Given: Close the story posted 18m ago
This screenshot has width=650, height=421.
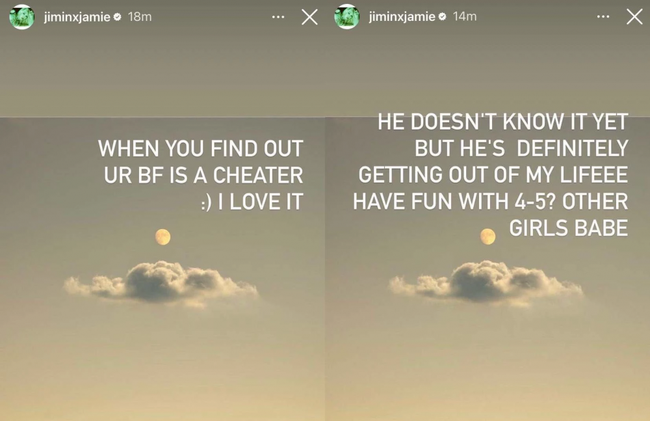Looking at the screenshot, I should pyautogui.click(x=310, y=17).
